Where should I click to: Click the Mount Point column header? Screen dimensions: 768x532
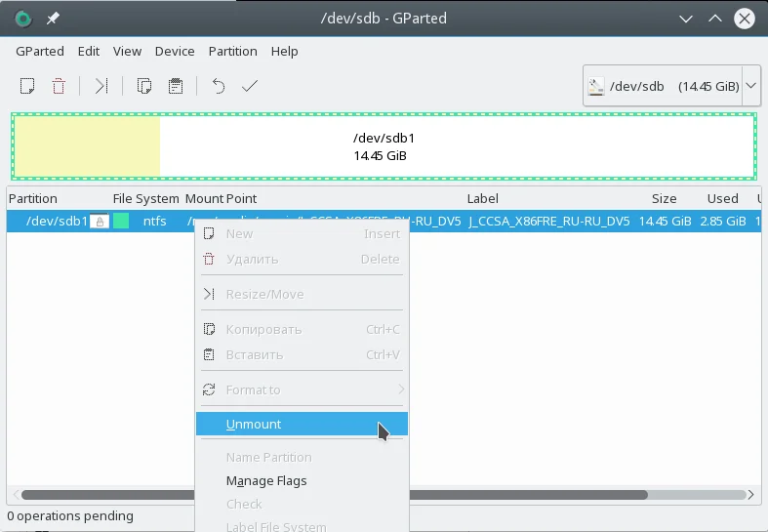pyautogui.click(x=221, y=198)
